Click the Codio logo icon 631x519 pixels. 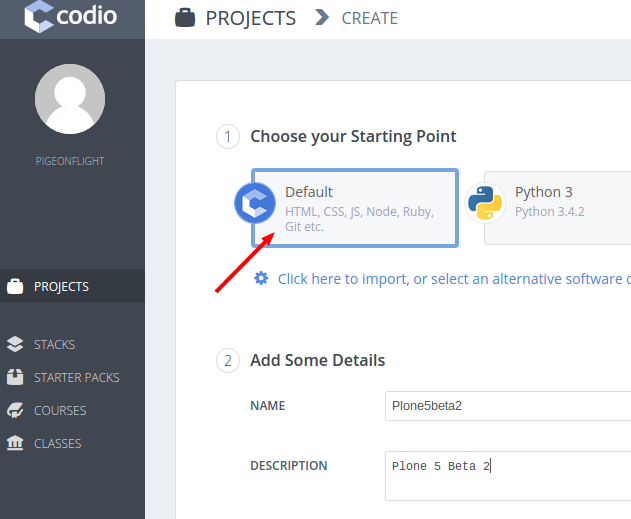click(39, 17)
